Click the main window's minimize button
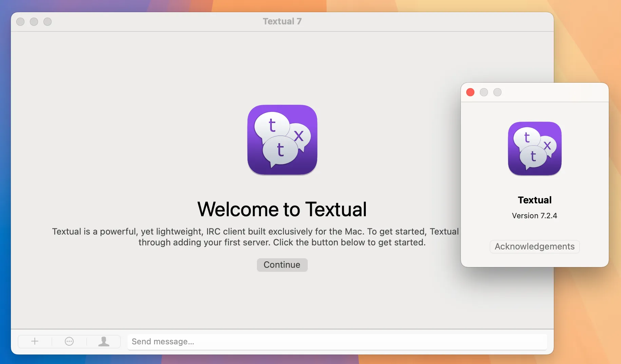The width and height of the screenshot is (621, 364). 34,22
